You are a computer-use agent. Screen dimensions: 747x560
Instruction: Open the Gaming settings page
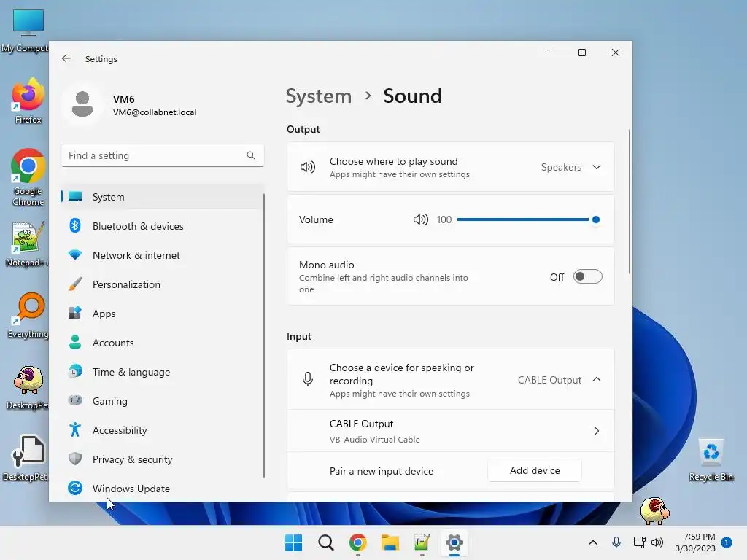(x=163, y=401)
